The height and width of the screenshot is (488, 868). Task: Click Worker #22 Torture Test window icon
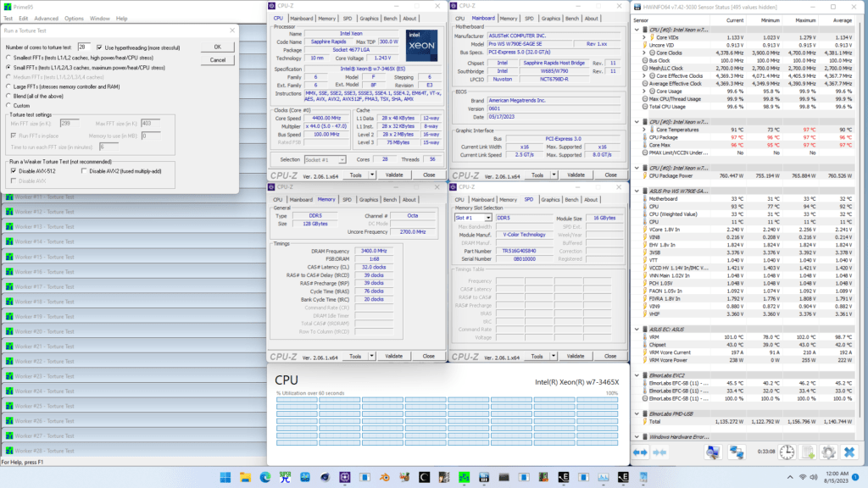8,361
